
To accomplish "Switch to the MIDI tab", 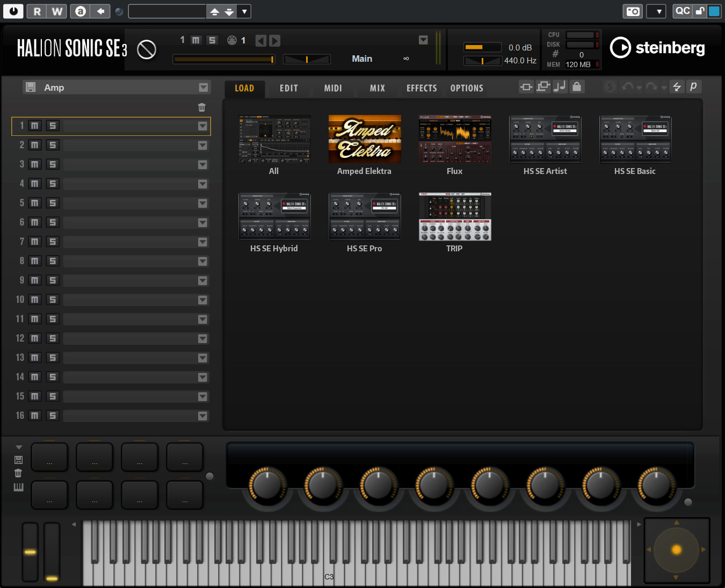I will click(x=333, y=88).
